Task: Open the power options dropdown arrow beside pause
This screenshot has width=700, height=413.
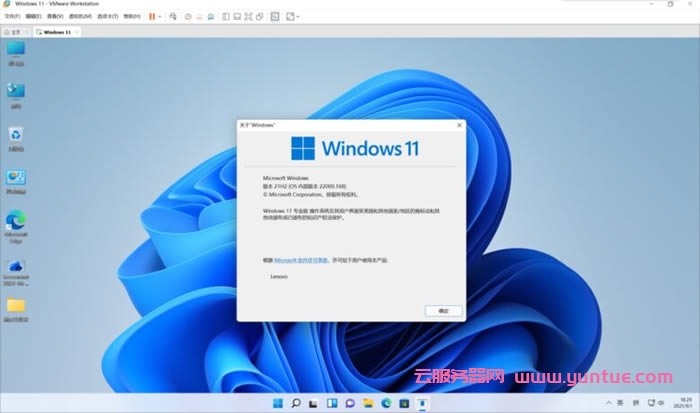Action: [161, 16]
